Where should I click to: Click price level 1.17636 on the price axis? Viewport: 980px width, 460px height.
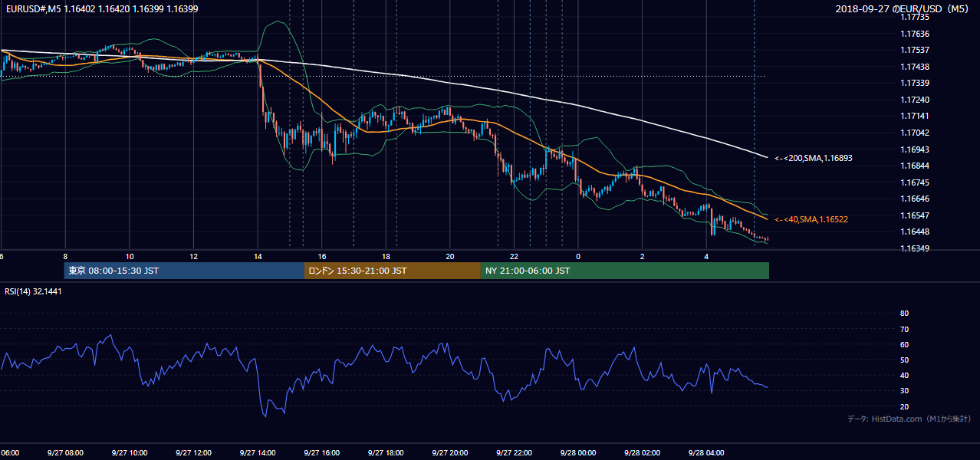click(x=915, y=34)
